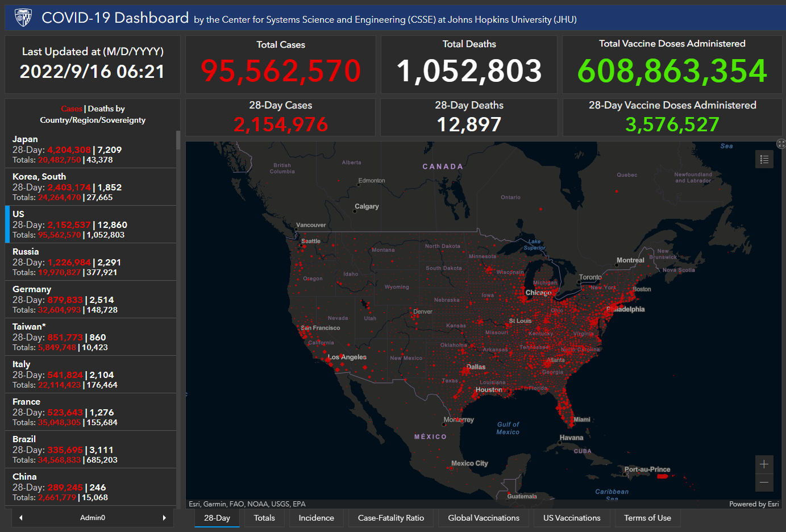Click the Port-au-Prince label on the map

click(647, 469)
